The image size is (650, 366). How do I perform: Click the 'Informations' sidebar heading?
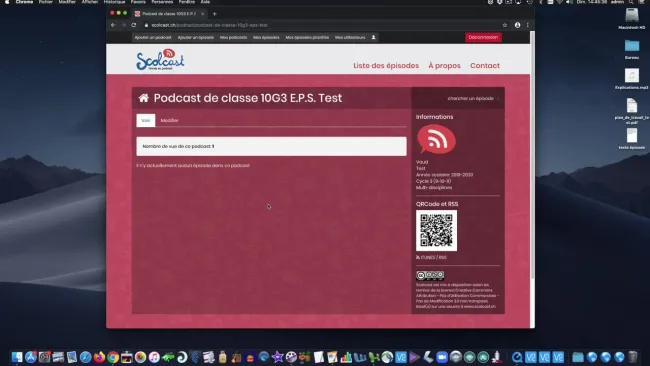point(434,117)
